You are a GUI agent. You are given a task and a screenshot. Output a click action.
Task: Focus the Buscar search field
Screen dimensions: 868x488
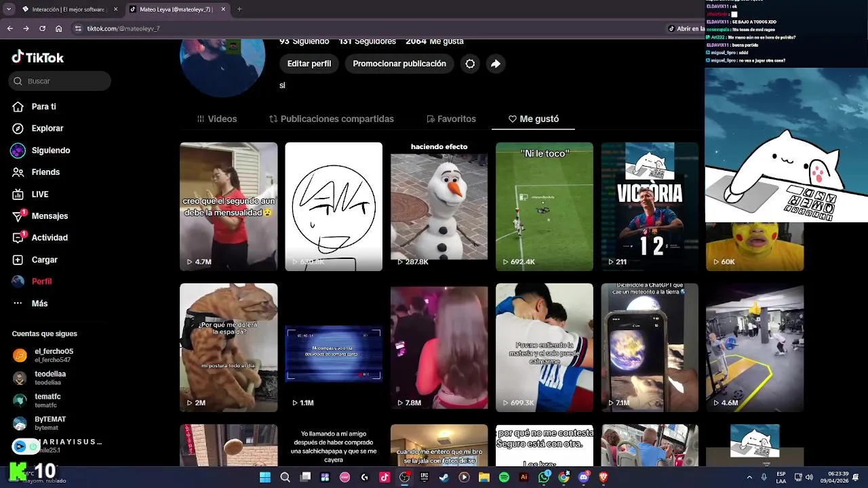click(x=60, y=81)
